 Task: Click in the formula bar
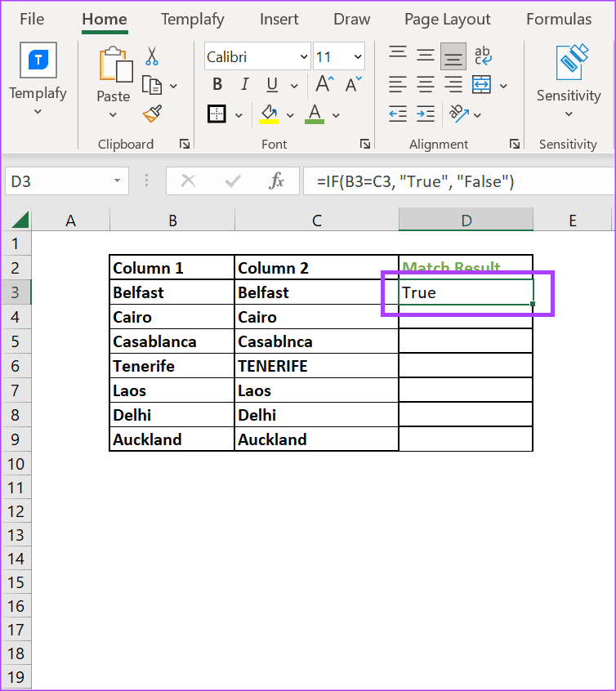tap(459, 181)
